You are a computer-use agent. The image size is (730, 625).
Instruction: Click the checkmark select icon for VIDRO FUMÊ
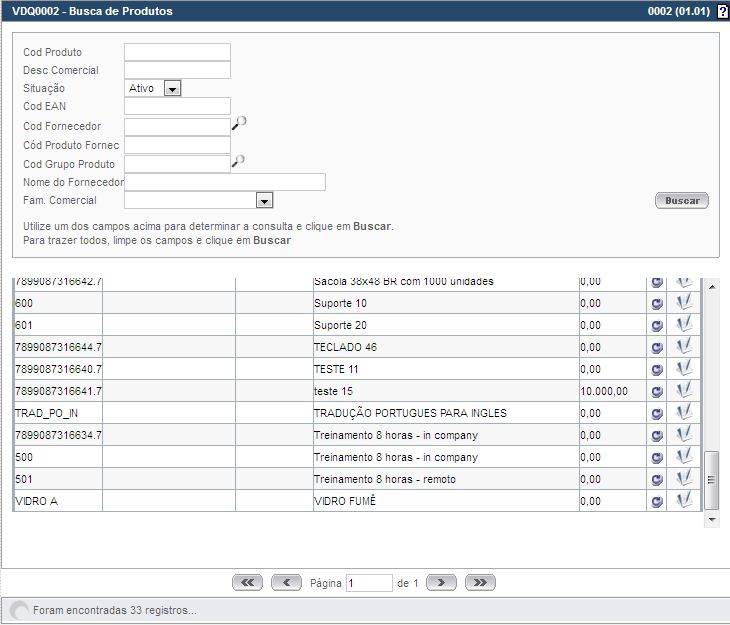[685, 501]
